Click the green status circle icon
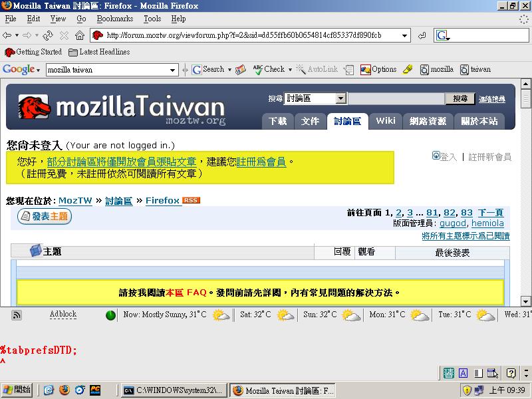This screenshot has width=532, height=399. point(110,315)
